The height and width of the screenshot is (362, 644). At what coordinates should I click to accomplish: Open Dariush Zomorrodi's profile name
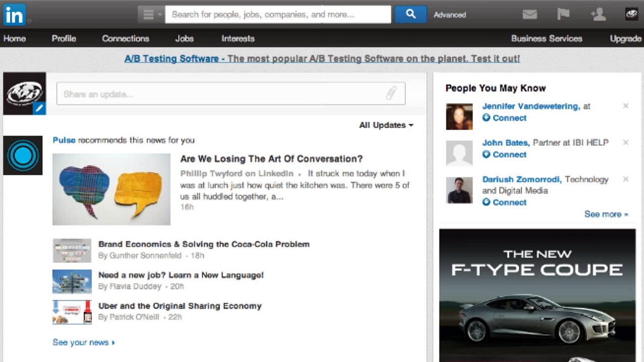tap(522, 179)
